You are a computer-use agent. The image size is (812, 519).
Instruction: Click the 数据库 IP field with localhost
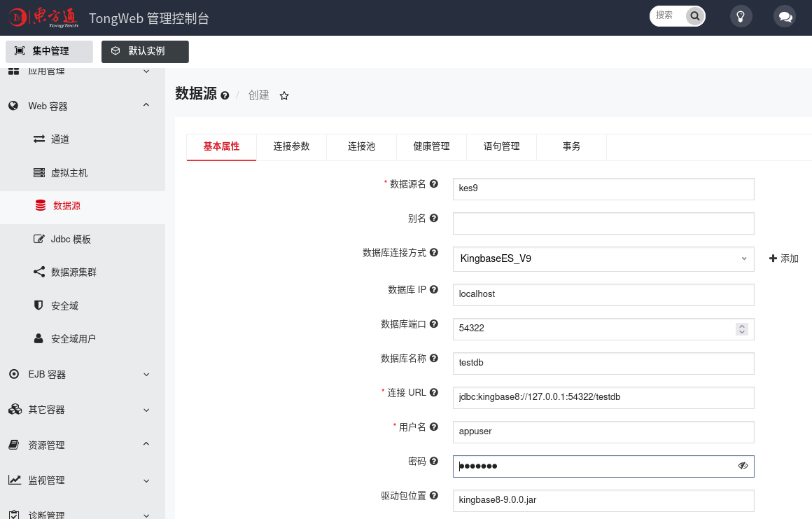(603, 295)
